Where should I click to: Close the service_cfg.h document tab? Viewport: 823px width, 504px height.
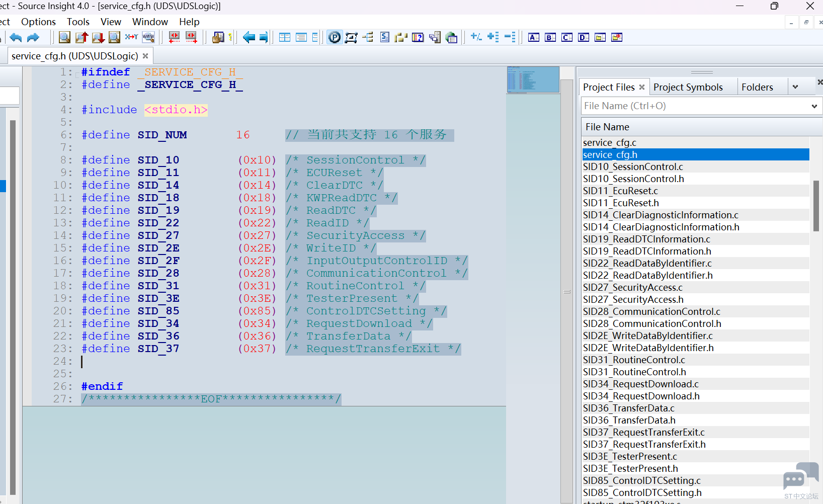point(145,56)
